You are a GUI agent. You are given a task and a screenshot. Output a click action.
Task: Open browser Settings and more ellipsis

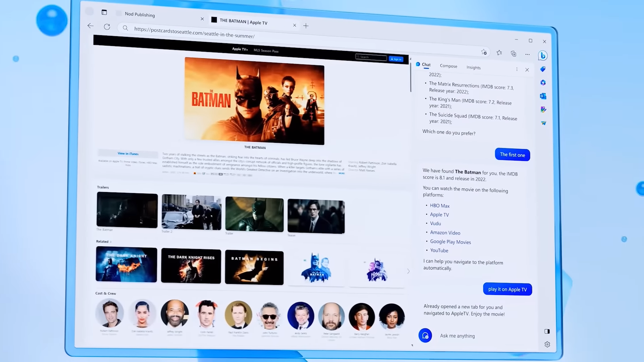(528, 54)
